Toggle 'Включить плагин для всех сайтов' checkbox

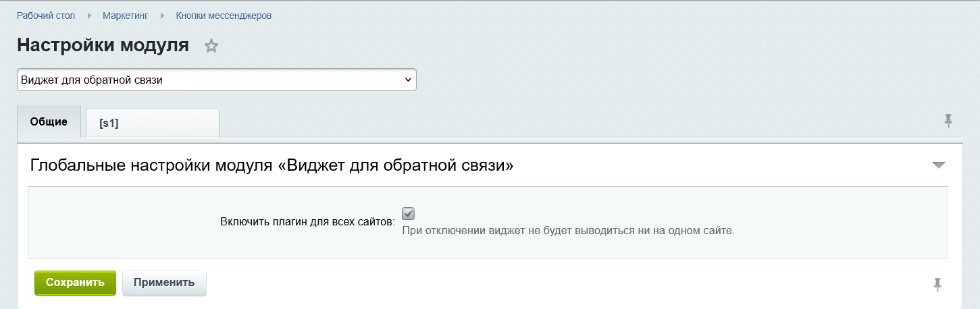[x=408, y=214]
